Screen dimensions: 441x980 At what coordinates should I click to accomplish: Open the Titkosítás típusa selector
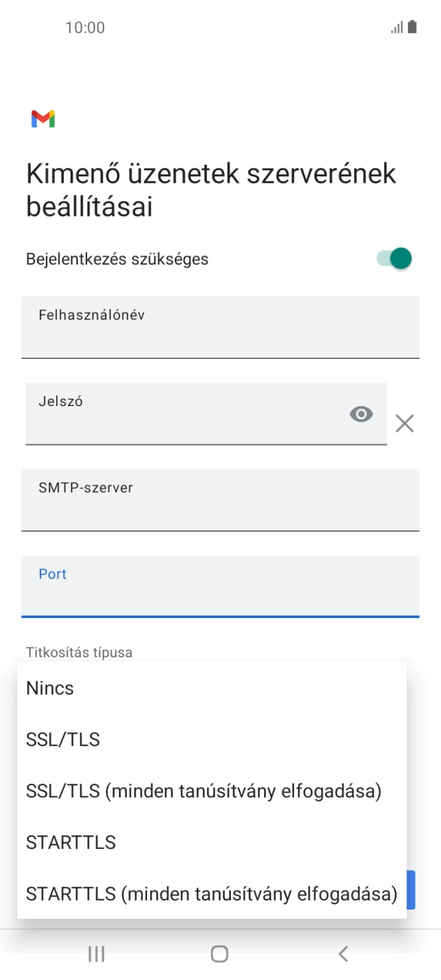click(x=78, y=653)
